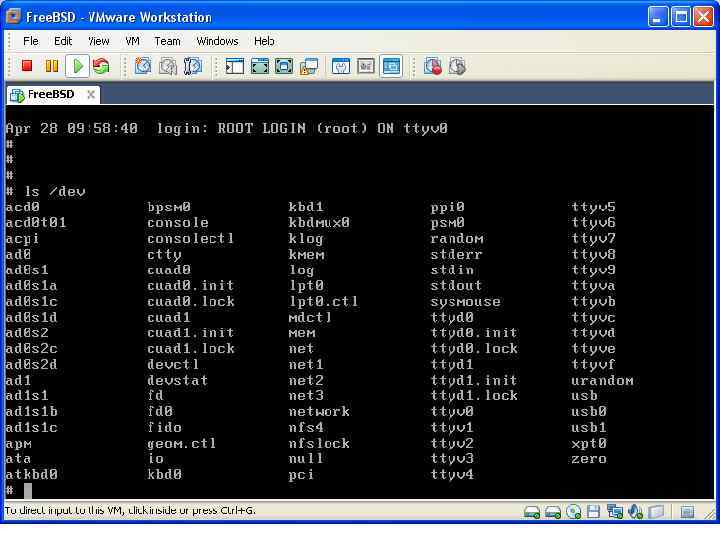
Task: Click the 'atkbd0' device entry
Action: 32,474
